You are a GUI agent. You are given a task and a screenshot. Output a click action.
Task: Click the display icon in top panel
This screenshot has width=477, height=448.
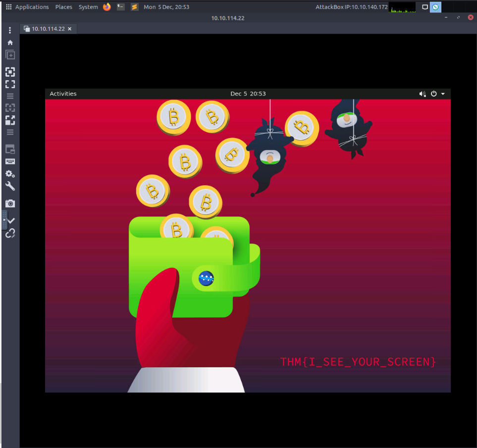pos(425,7)
